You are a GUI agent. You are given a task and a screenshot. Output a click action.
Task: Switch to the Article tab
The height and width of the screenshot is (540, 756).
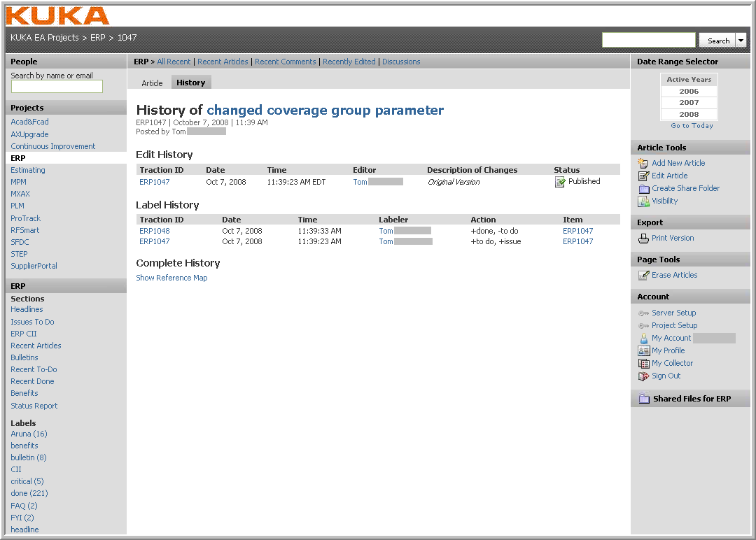[152, 83]
